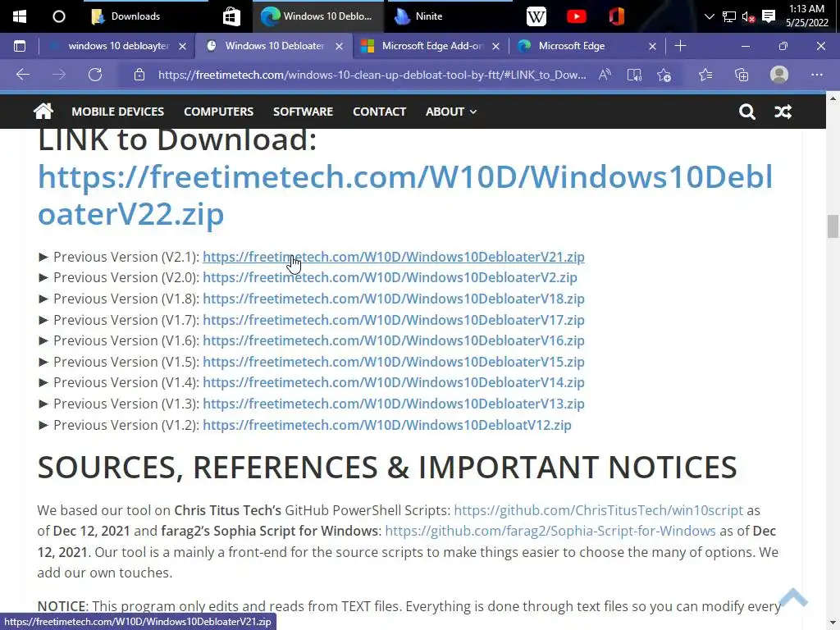Refresh the current page
Image resolution: width=840 pixels, height=630 pixels.
coord(95,75)
